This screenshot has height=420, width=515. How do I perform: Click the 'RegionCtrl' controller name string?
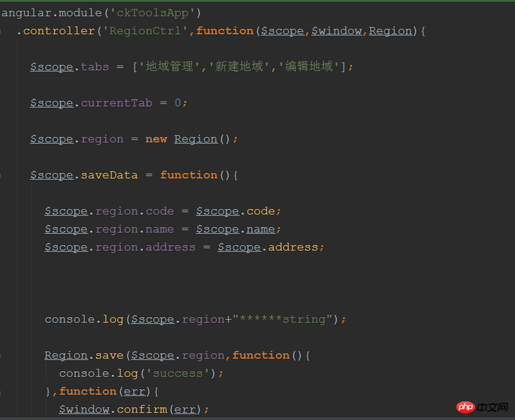(x=145, y=31)
